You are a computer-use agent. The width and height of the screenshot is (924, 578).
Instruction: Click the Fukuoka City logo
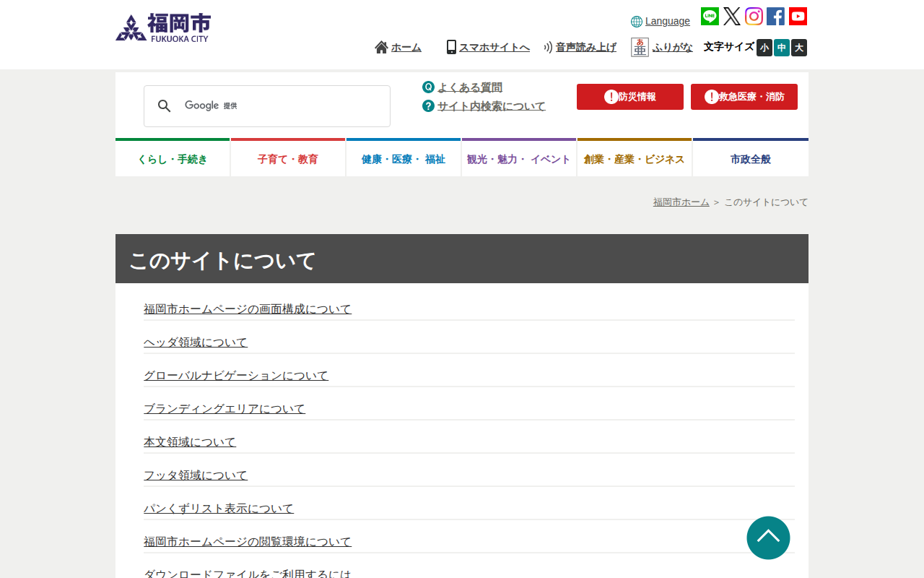pos(163,28)
